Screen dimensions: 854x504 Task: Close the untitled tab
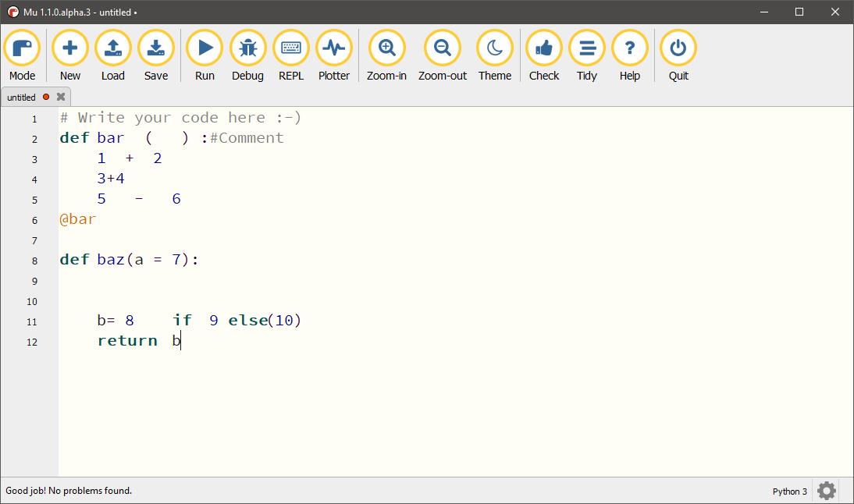(x=60, y=97)
